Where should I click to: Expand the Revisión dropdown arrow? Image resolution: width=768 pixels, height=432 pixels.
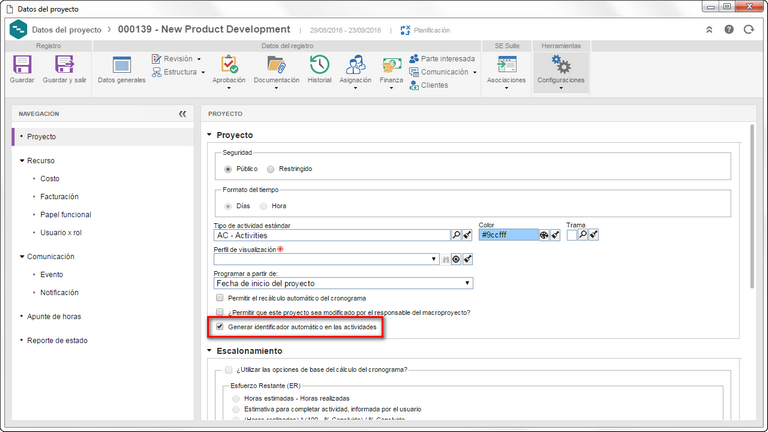pyautogui.click(x=199, y=59)
